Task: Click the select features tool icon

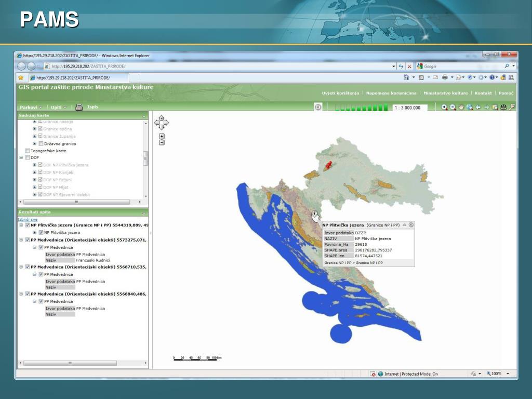Action: point(495,107)
